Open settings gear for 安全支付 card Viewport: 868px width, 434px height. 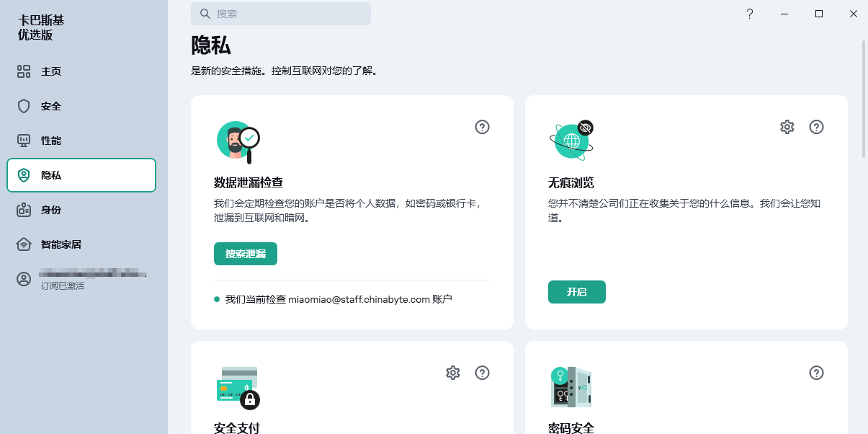(x=453, y=373)
